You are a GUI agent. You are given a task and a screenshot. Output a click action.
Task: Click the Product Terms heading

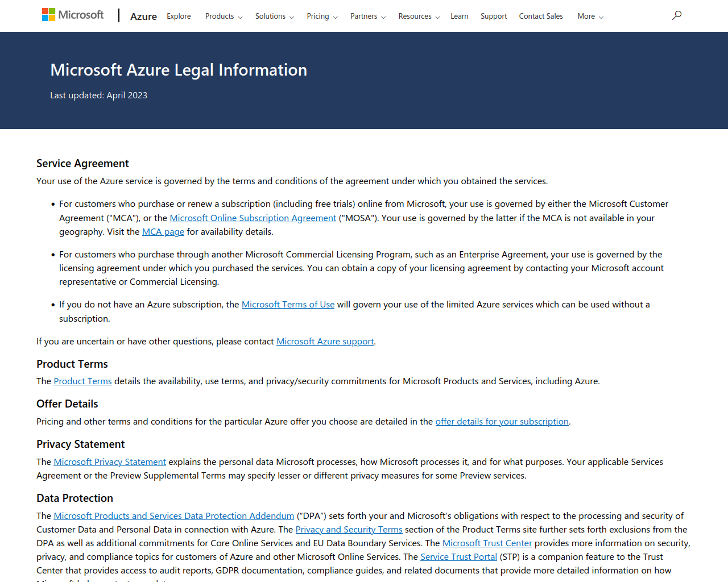[72, 364]
